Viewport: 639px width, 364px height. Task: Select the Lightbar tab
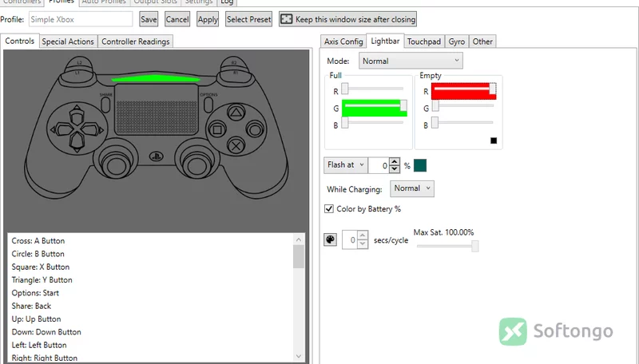point(385,42)
